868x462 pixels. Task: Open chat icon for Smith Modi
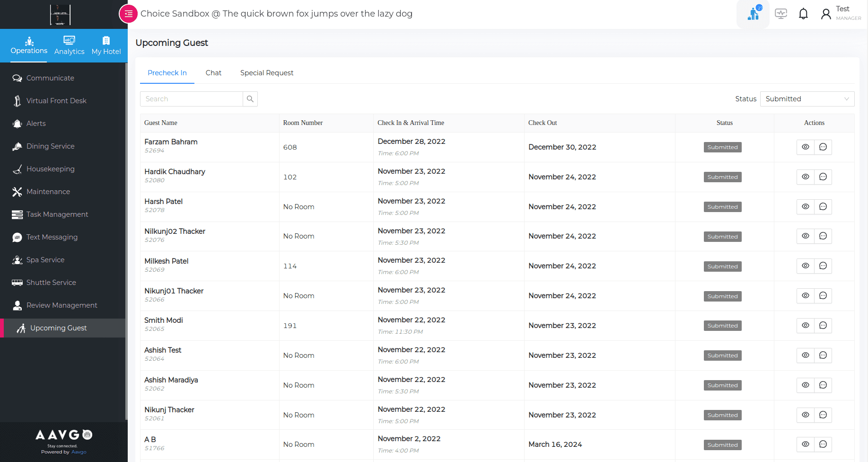pos(823,326)
